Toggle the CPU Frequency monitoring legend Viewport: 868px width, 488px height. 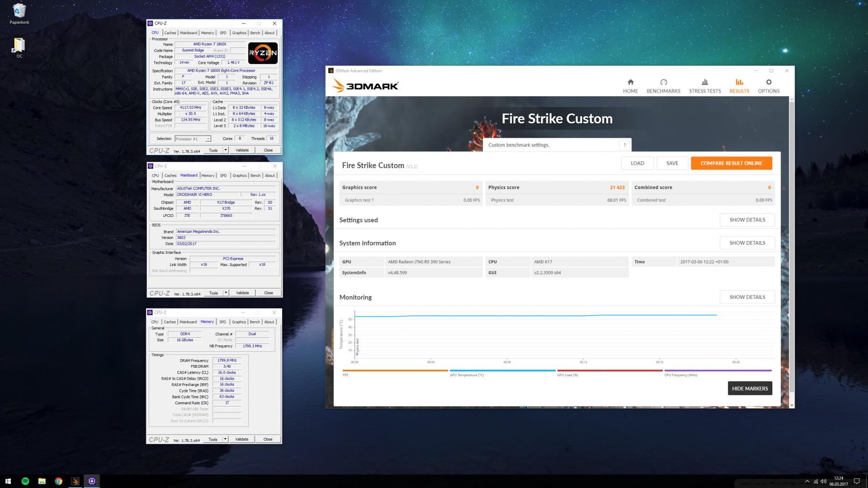point(718,373)
